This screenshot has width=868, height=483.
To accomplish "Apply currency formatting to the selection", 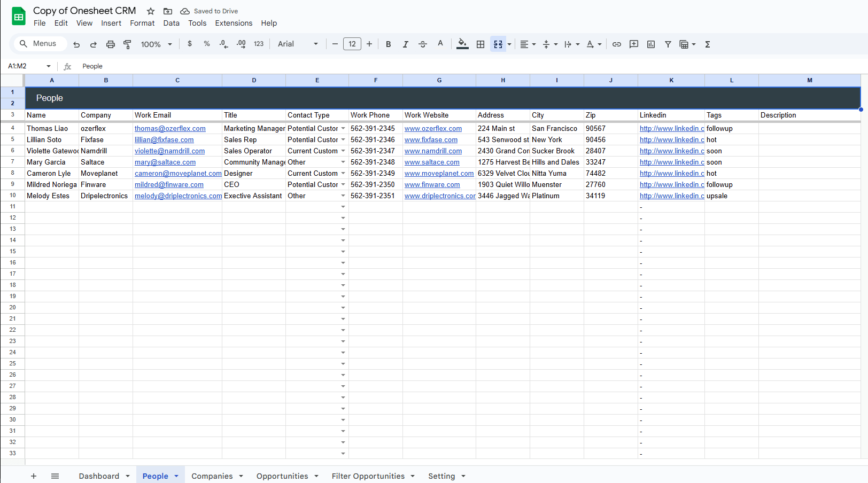I will tap(190, 44).
